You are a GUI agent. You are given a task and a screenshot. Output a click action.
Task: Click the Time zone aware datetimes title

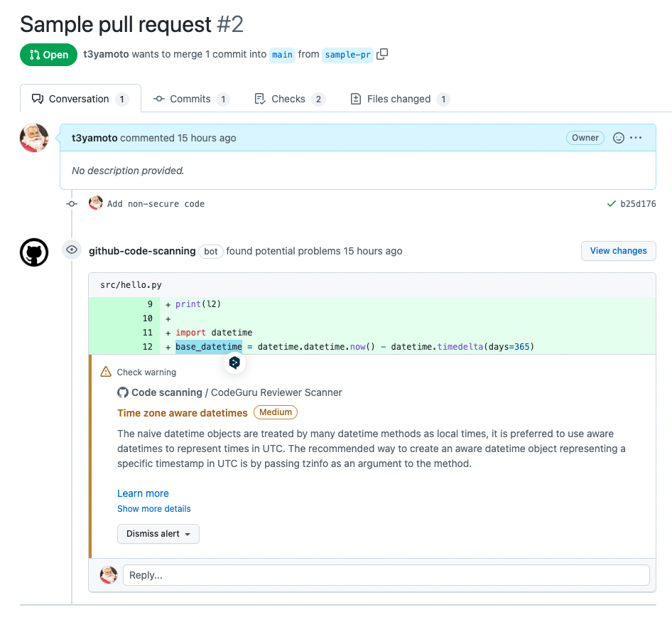click(183, 413)
